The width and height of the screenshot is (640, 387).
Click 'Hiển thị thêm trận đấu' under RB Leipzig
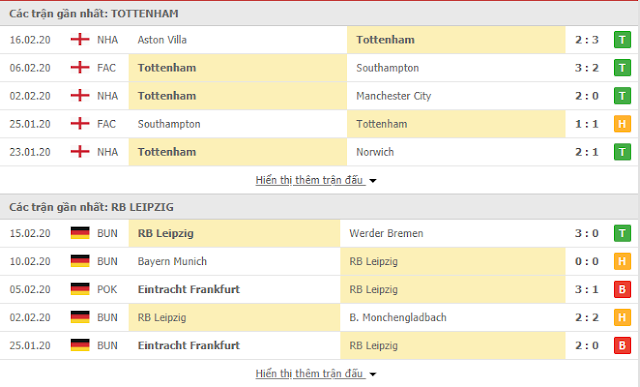coord(309,374)
